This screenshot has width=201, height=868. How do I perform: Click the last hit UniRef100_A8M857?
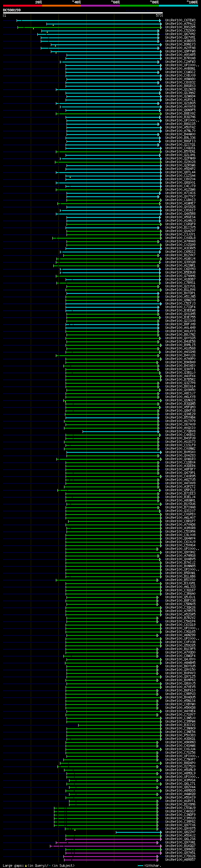[x=180, y=860]
